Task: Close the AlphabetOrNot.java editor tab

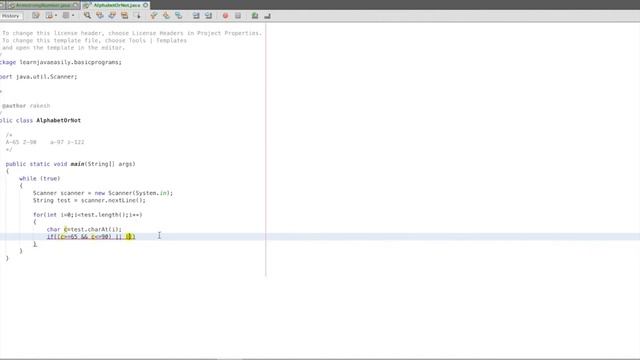Action: pyautogui.click(x=146, y=5)
